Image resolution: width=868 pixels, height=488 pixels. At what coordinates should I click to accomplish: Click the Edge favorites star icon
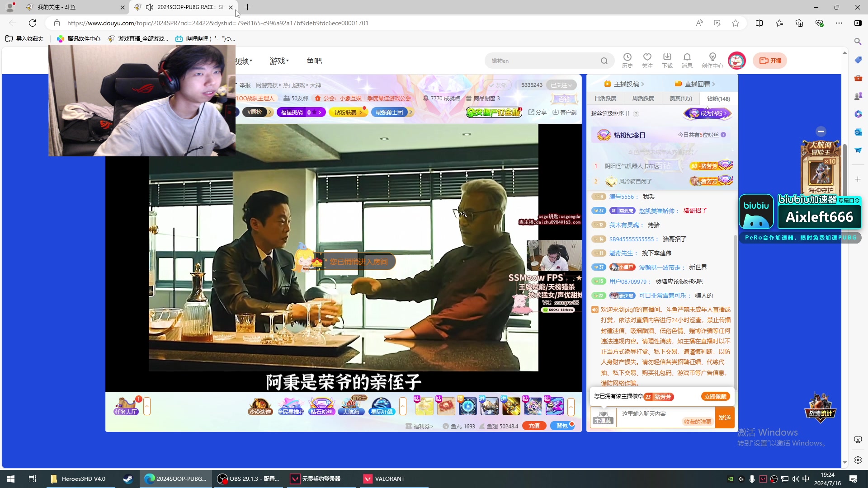(736, 23)
